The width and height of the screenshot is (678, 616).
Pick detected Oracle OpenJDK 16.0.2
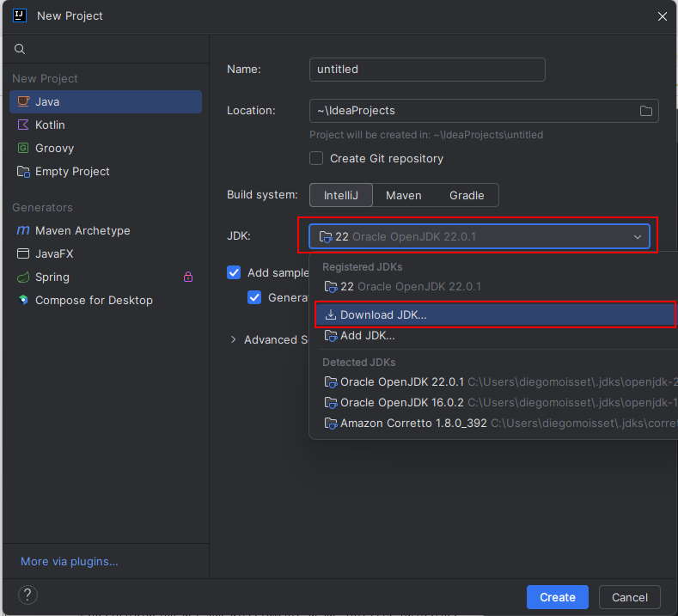tap(498, 402)
